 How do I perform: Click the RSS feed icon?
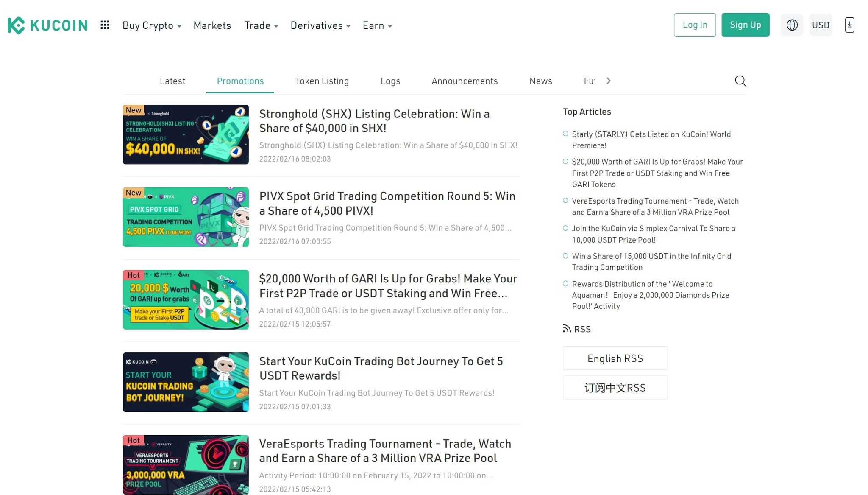567,329
